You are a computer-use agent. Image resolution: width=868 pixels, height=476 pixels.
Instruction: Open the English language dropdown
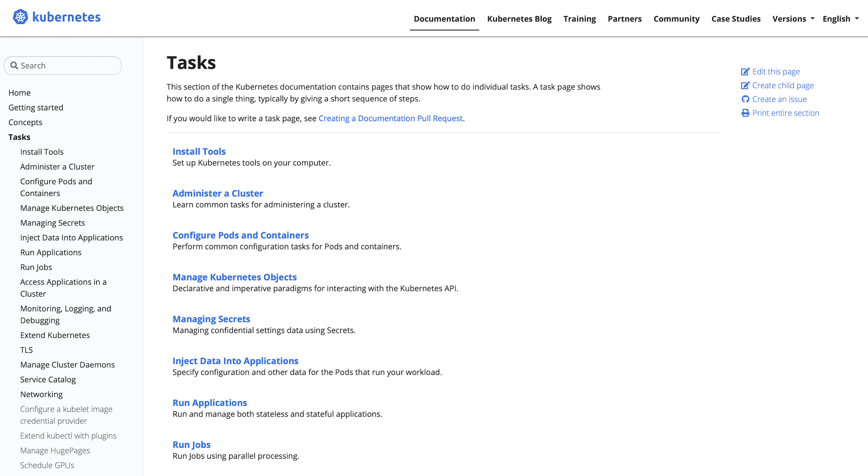(x=840, y=19)
